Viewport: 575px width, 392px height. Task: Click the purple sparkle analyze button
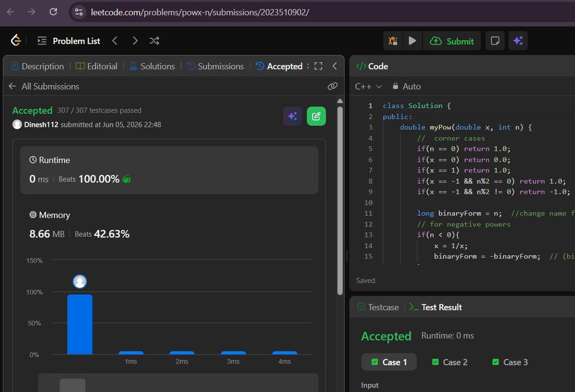pos(292,116)
